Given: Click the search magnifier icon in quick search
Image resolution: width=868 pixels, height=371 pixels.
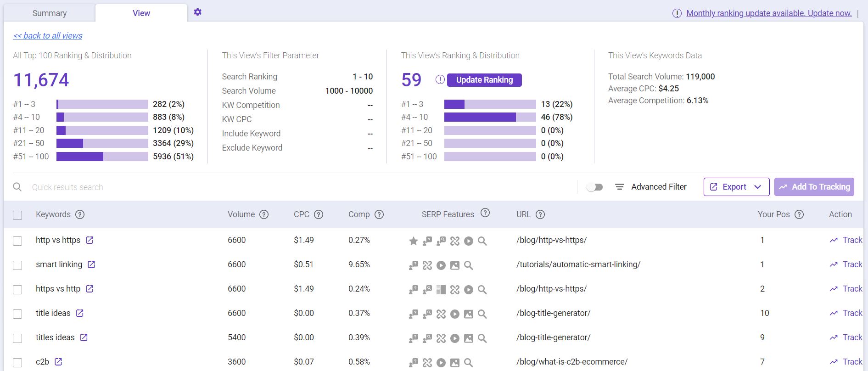Looking at the screenshot, I should pos(17,187).
